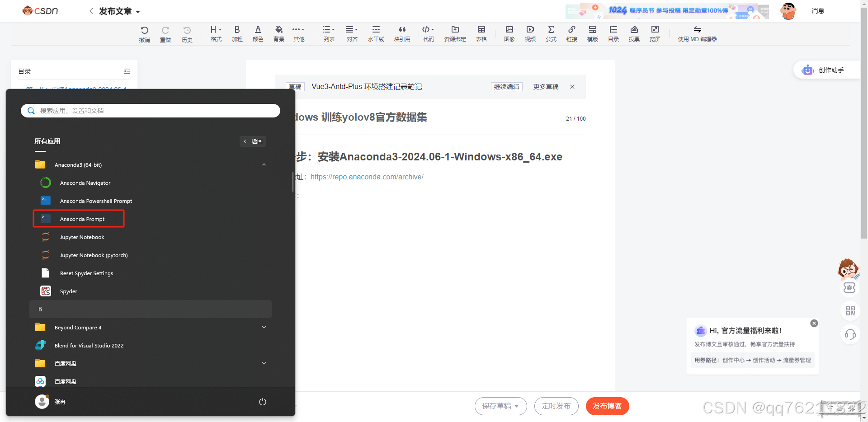Toggle bold (加粗) formatting
The height and width of the screenshot is (422, 868).
(x=237, y=33)
